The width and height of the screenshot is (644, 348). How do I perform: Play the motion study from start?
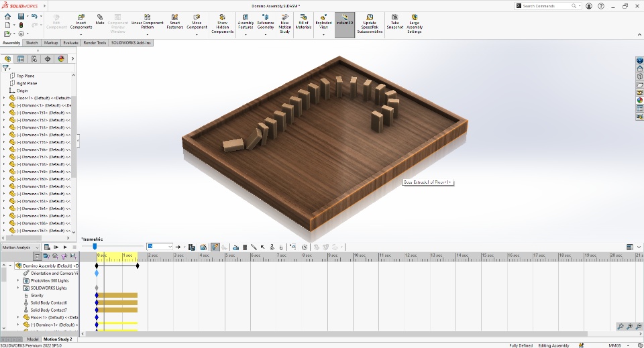56,247
